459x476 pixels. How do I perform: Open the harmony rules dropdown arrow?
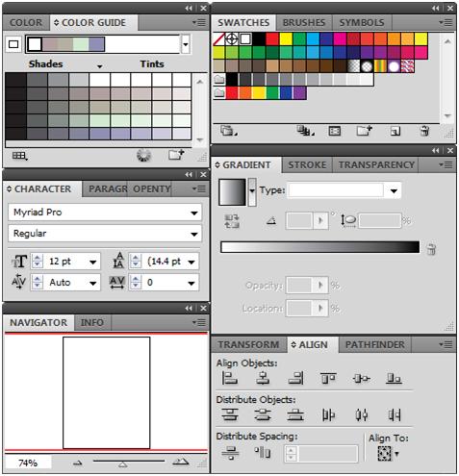coord(185,44)
